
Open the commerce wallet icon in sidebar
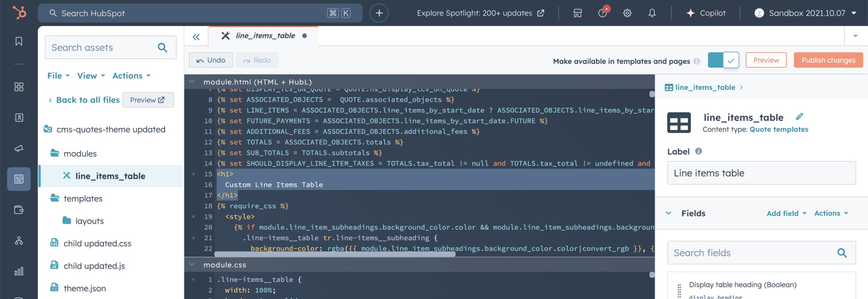tap(19, 210)
